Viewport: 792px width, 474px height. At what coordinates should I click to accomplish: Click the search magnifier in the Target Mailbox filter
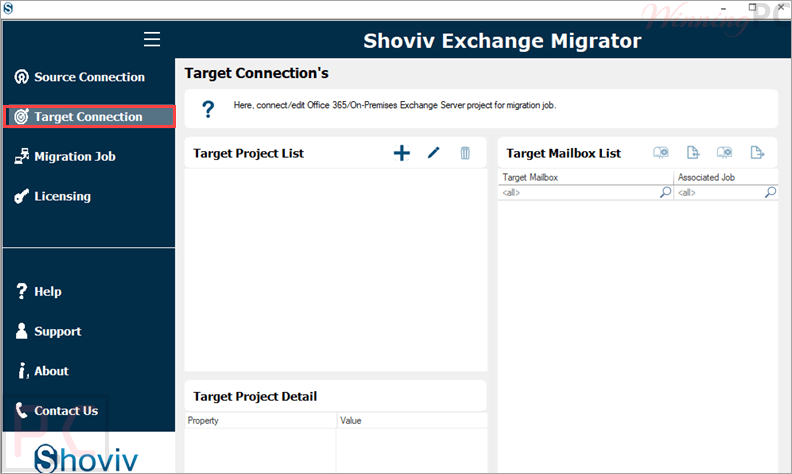666,192
